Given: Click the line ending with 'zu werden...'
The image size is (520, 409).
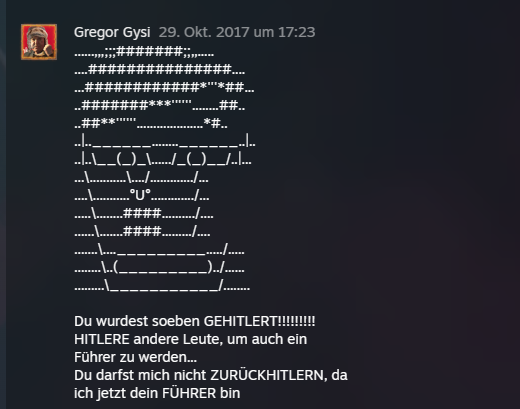Looking at the screenshot, I should point(135,357).
